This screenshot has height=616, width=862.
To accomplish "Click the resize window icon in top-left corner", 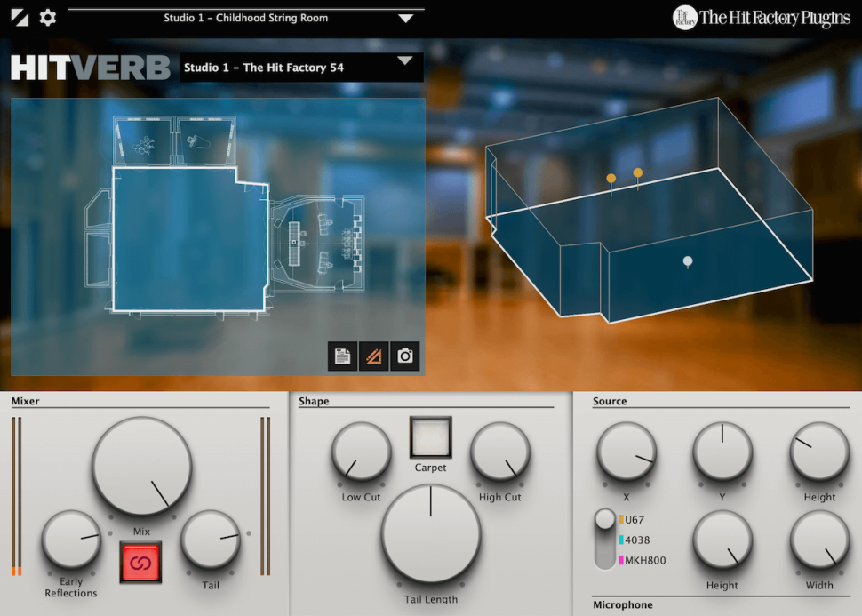I will [x=20, y=18].
